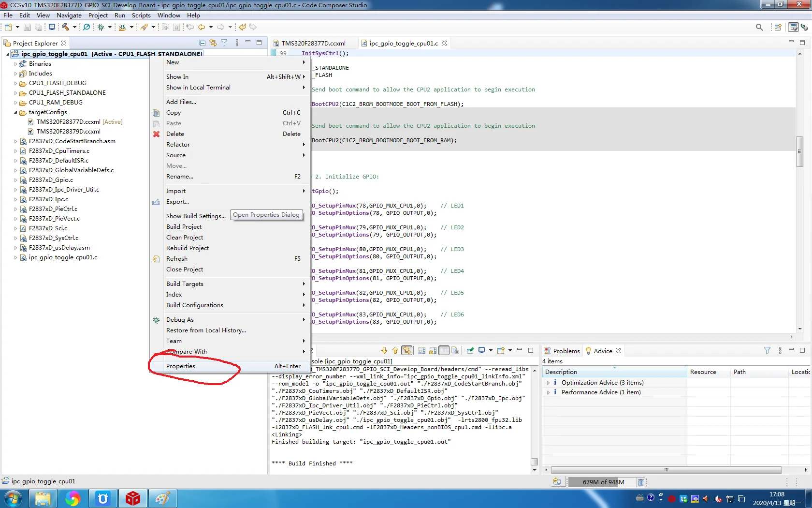The height and width of the screenshot is (508, 812).
Task: Expand the Includes tree node
Action: click(15, 74)
